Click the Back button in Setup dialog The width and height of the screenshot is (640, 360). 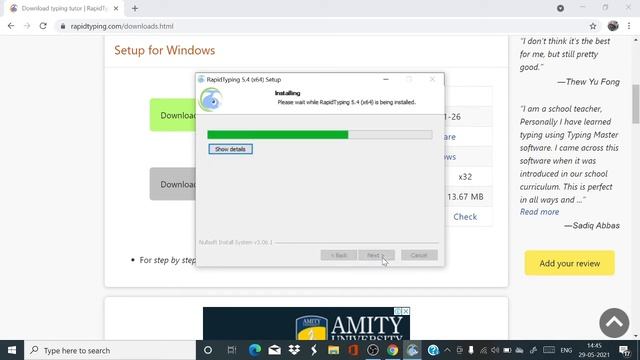point(338,255)
